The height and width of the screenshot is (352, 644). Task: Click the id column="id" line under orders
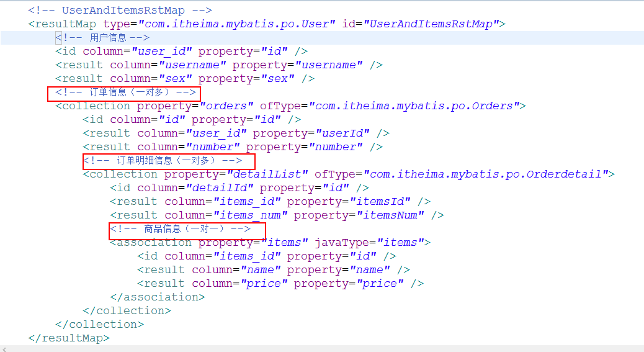click(192, 120)
